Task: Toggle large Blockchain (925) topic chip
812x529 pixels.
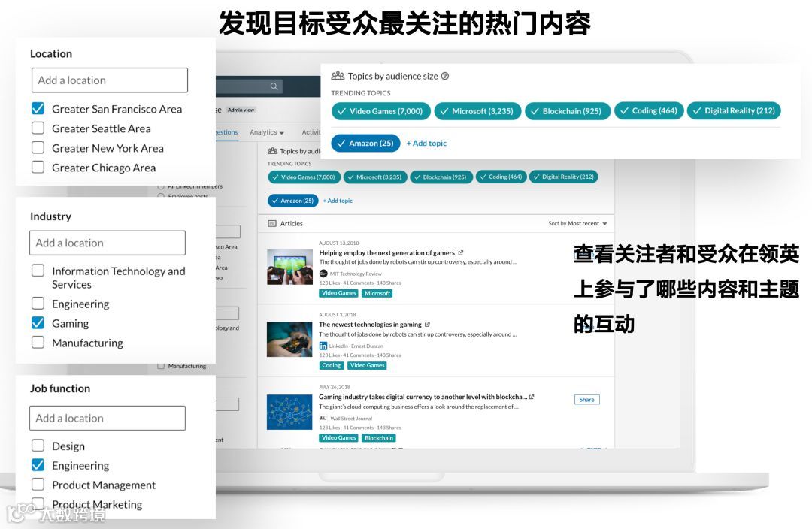Action: 568,110
